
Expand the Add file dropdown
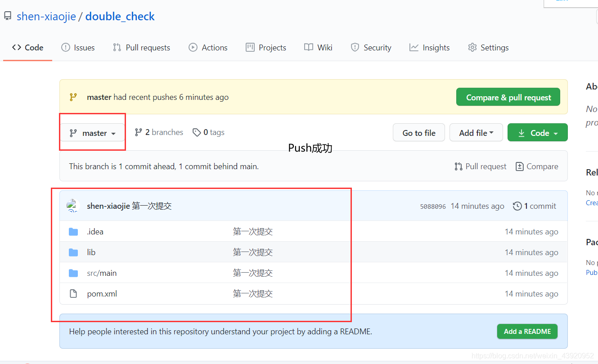pyautogui.click(x=476, y=133)
